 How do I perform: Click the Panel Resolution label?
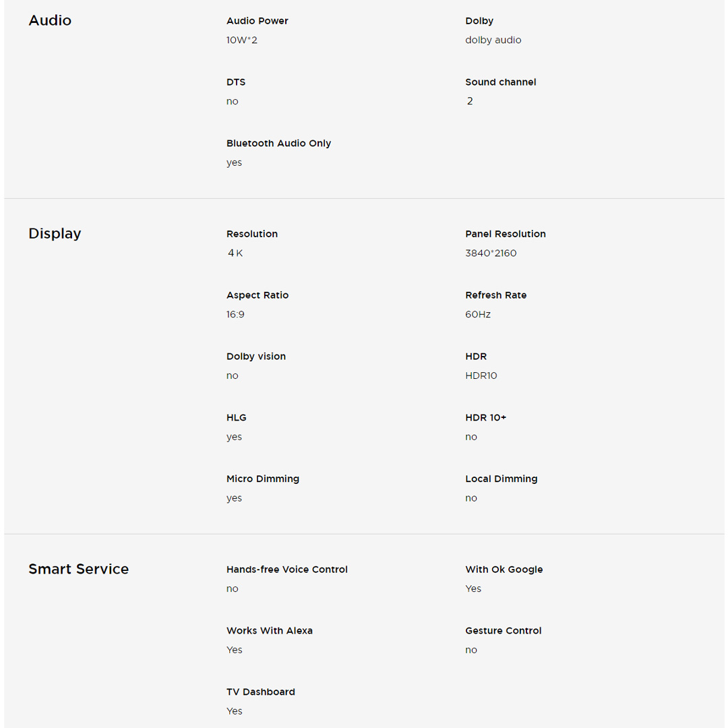(x=505, y=234)
